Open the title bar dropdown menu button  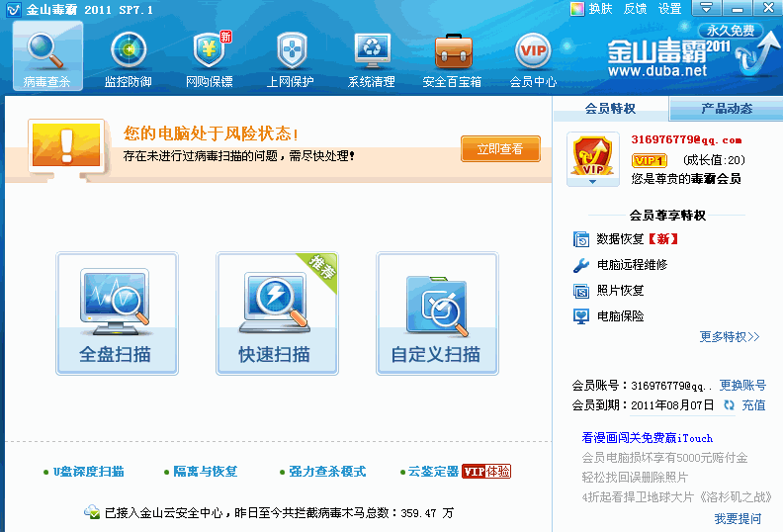tap(706, 8)
